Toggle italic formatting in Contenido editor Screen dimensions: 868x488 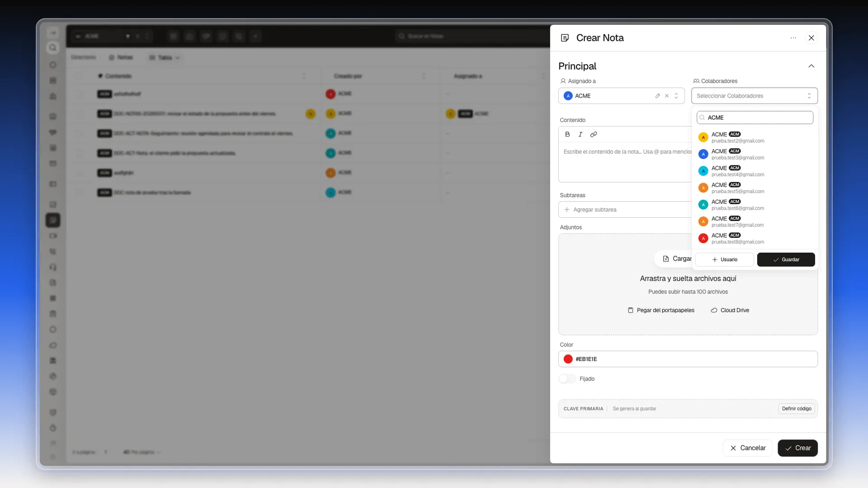click(580, 134)
